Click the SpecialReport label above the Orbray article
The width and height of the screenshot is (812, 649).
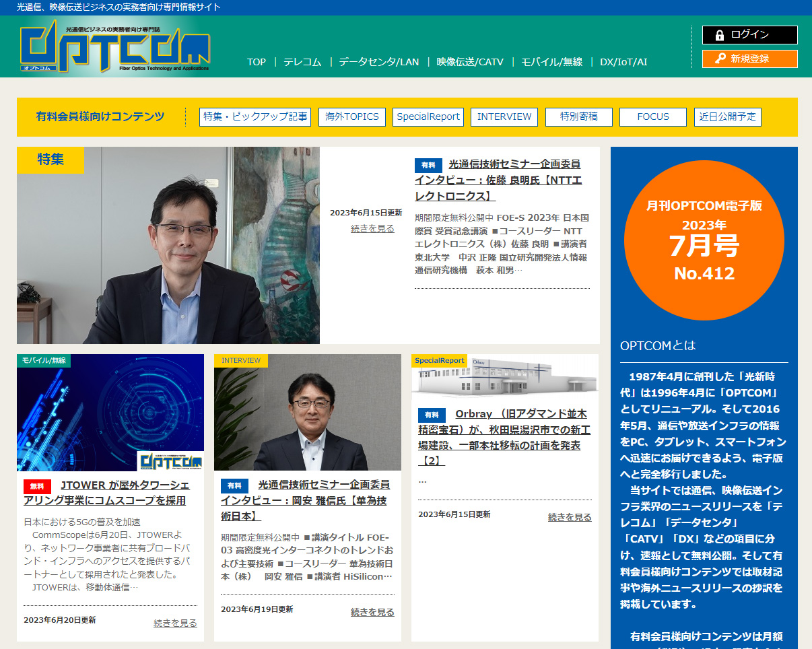(438, 360)
